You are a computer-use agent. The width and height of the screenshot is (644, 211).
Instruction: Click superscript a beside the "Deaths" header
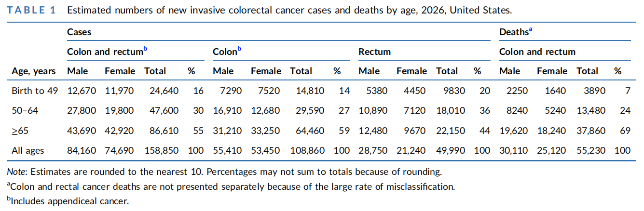click(531, 30)
